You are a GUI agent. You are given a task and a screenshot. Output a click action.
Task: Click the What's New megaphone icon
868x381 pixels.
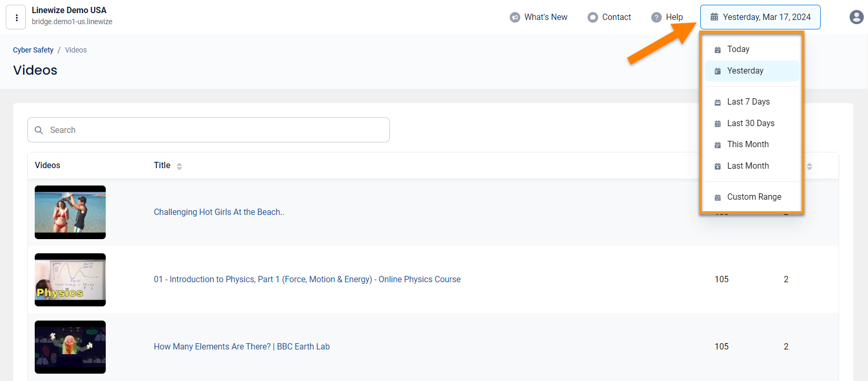click(514, 17)
